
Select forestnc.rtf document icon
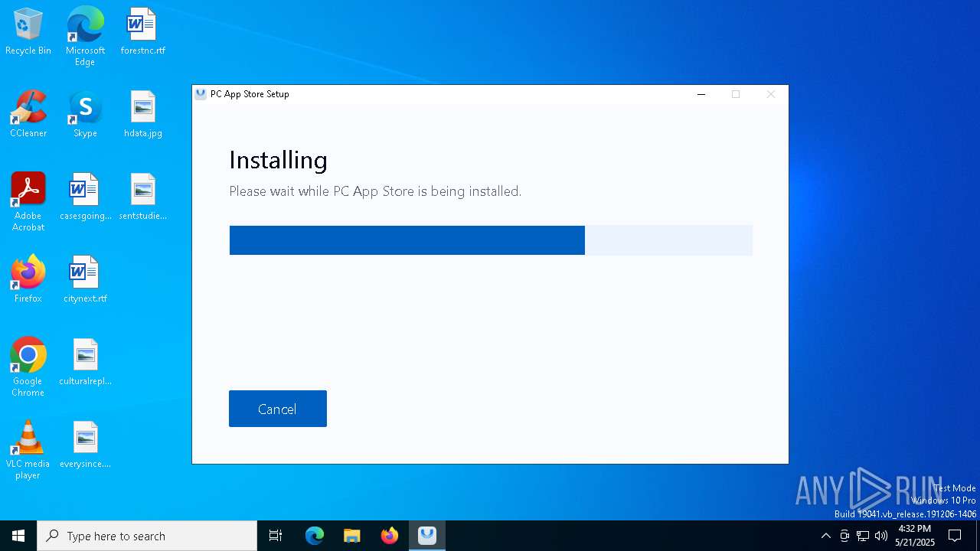point(142,32)
